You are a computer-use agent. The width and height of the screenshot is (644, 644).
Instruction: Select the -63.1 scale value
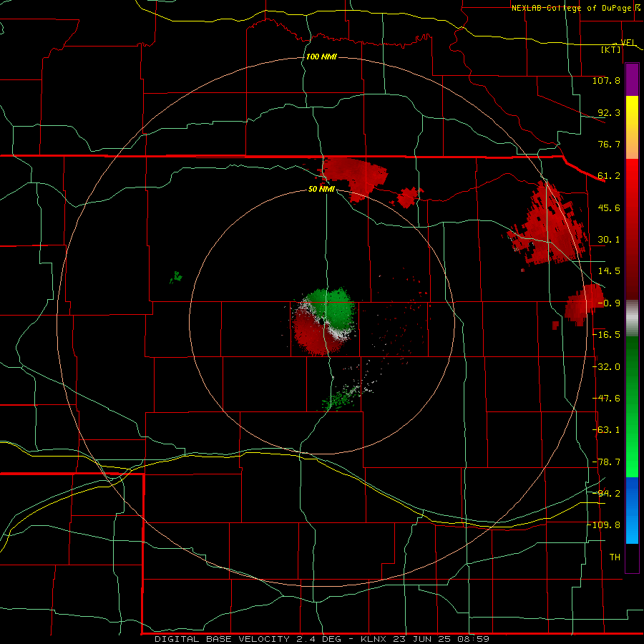pyautogui.click(x=607, y=430)
